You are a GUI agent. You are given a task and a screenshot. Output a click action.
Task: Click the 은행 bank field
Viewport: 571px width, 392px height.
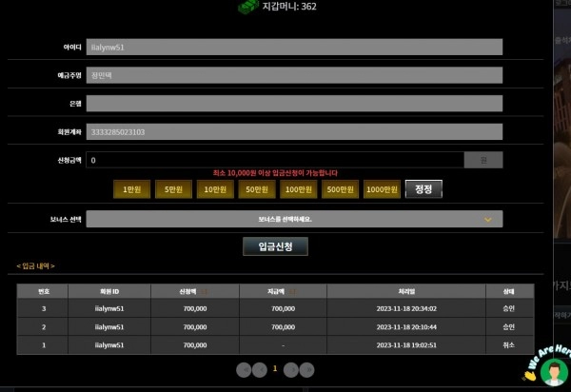click(294, 104)
